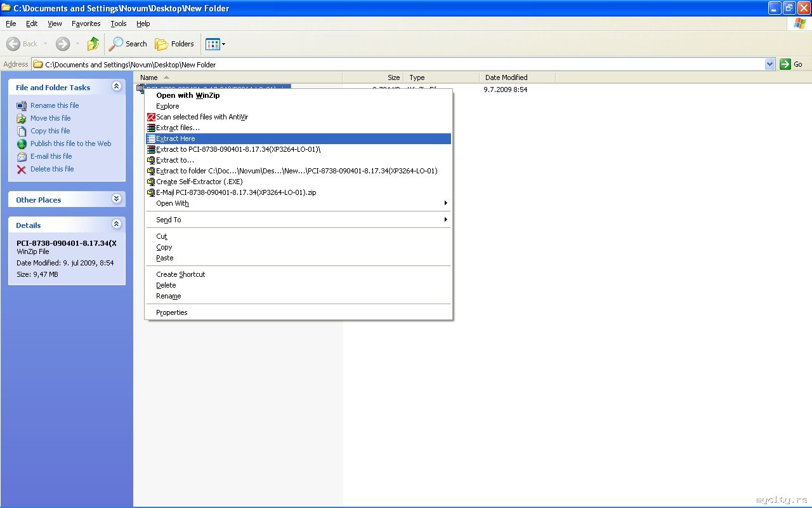Click the E-mail this file envelope icon
Screen dimensions: 812x508
(22, 156)
